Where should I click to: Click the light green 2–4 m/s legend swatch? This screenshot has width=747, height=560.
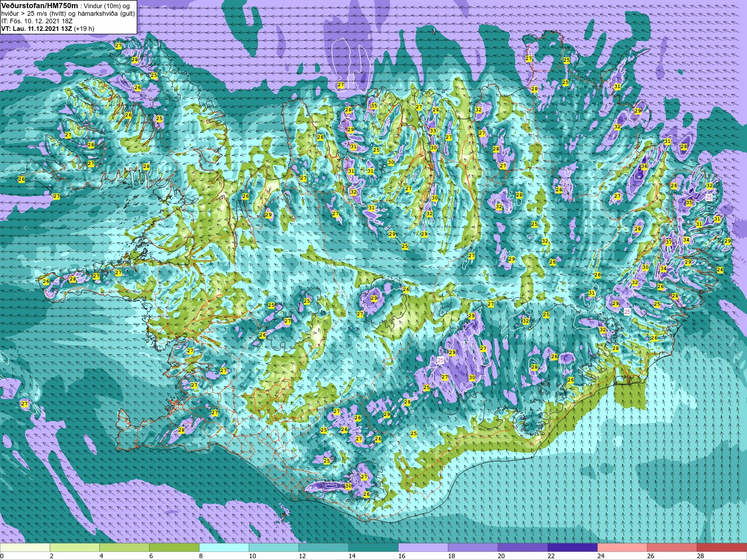[x=75, y=548]
